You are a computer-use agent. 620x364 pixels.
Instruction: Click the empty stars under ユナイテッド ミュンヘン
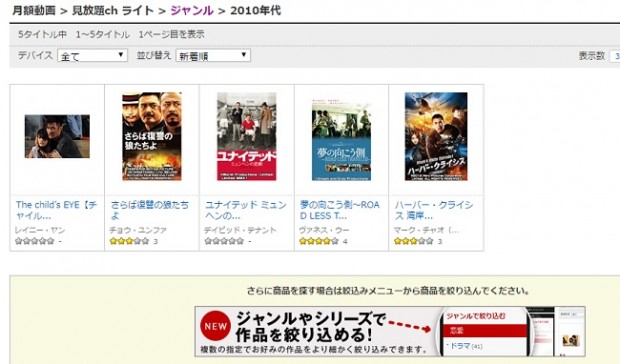tap(224, 241)
